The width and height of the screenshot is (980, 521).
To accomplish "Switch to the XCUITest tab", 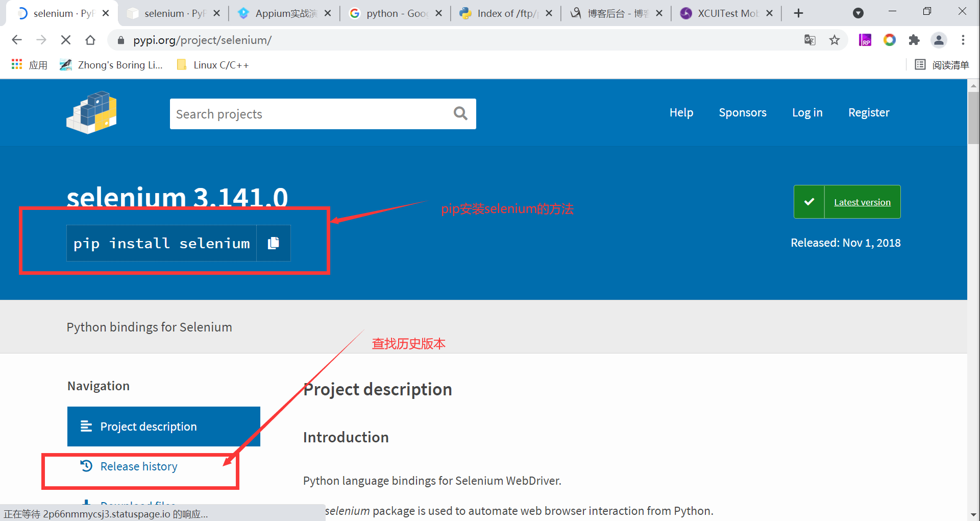I will (727, 13).
